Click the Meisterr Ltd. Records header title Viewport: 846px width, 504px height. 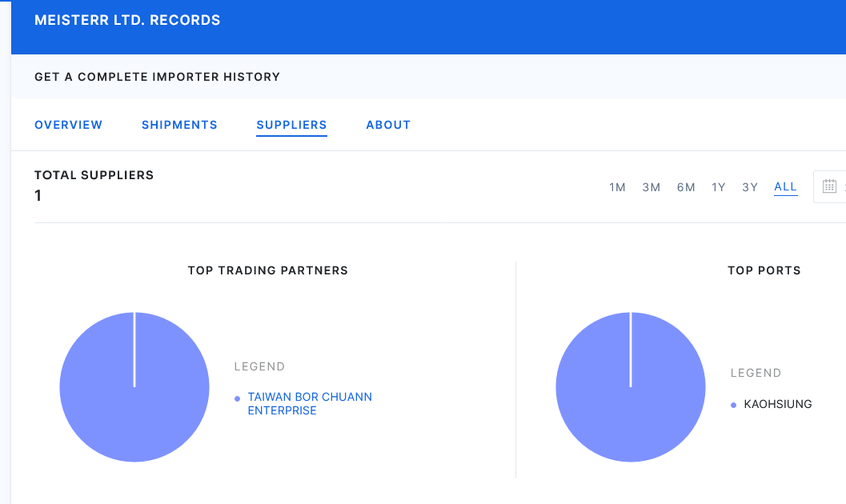(x=127, y=21)
